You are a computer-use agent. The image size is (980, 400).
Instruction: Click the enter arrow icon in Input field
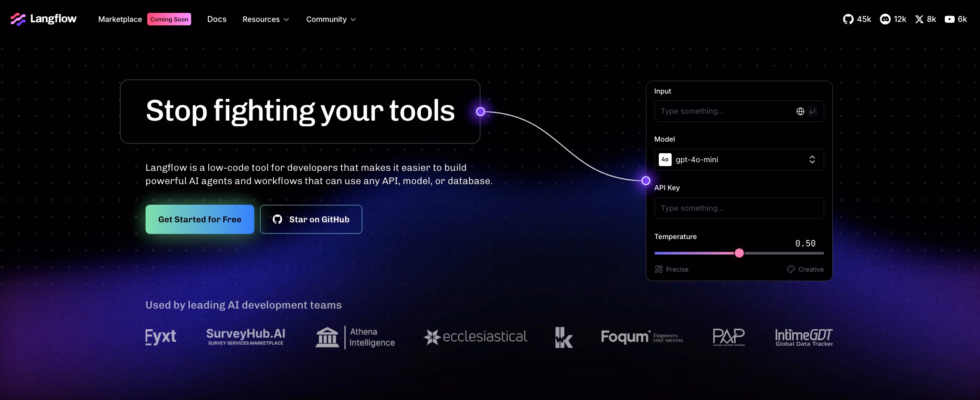(x=812, y=112)
